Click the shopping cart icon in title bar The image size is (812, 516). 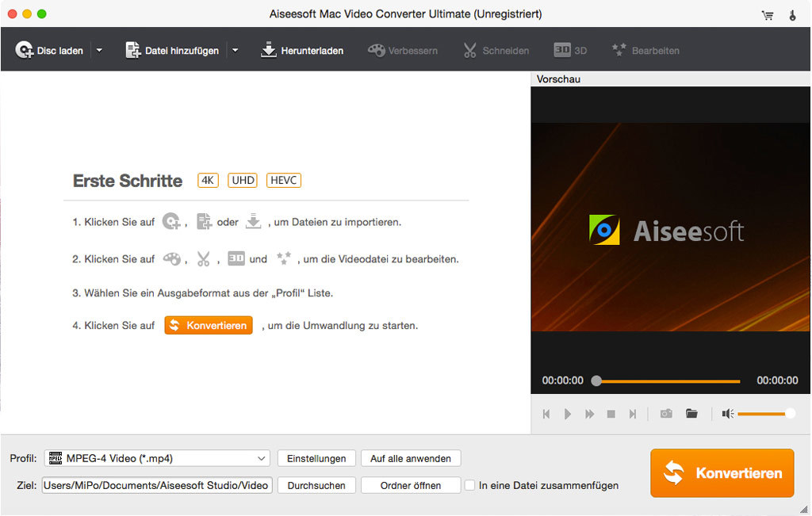click(768, 15)
